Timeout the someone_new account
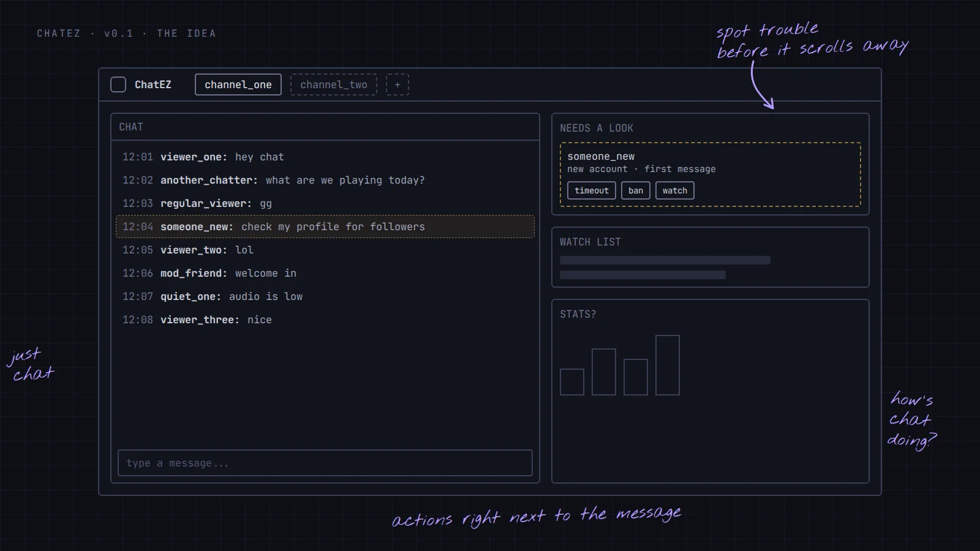 tap(592, 190)
